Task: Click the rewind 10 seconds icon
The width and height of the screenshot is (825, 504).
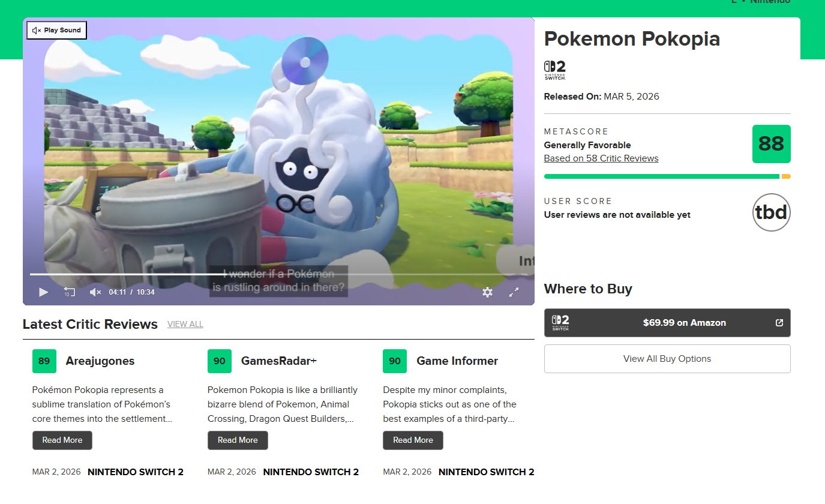Action: coord(69,292)
